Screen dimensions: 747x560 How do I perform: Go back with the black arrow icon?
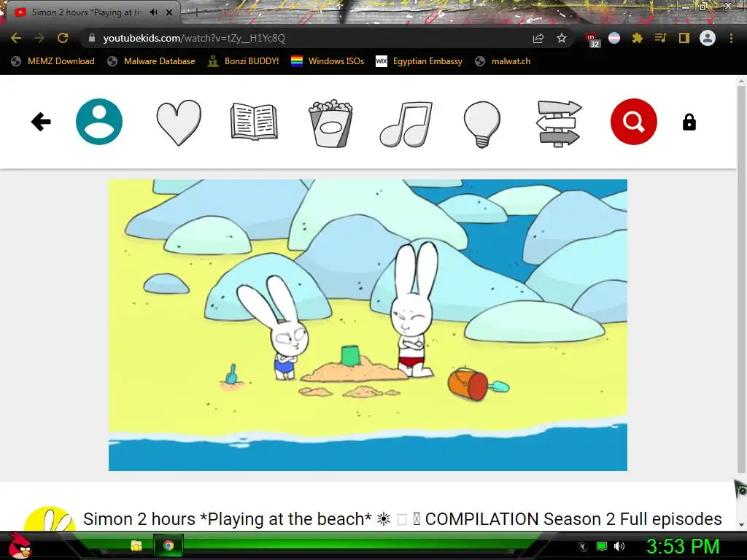pos(41,122)
